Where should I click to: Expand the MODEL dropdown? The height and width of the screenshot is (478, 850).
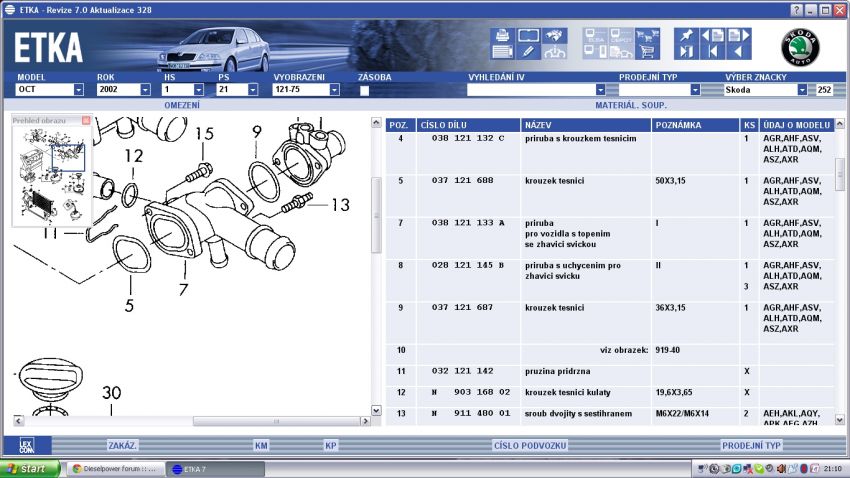click(78, 90)
